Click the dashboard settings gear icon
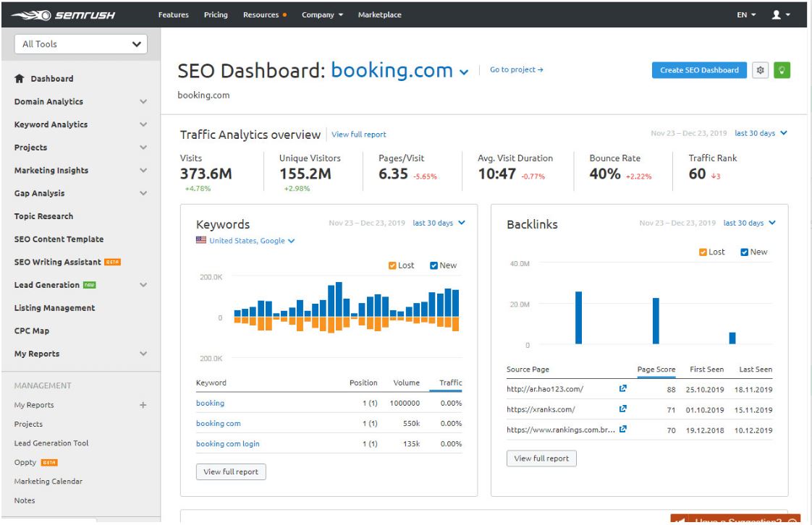The height and width of the screenshot is (525, 812). 760,70
